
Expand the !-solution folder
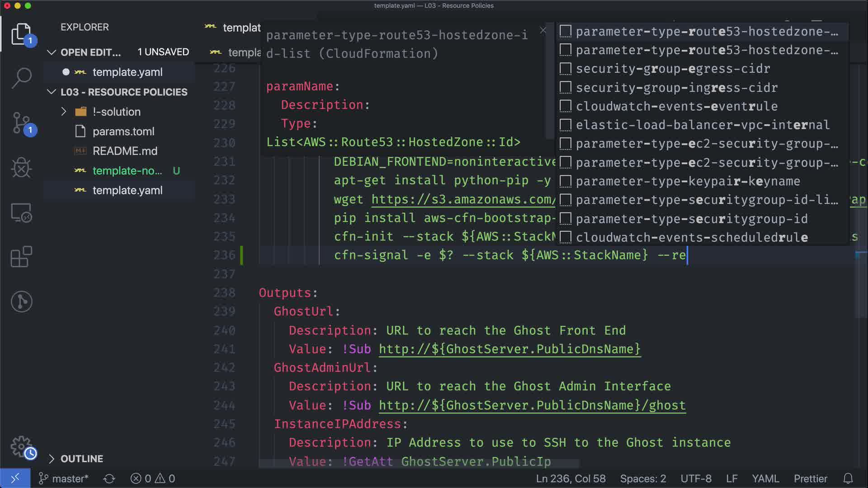pos(116,112)
